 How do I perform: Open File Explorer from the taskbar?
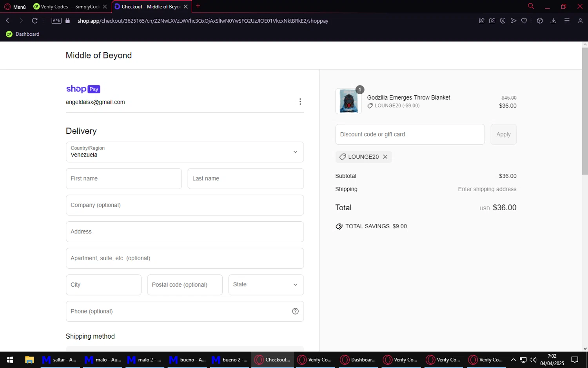click(x=29, y=360)
